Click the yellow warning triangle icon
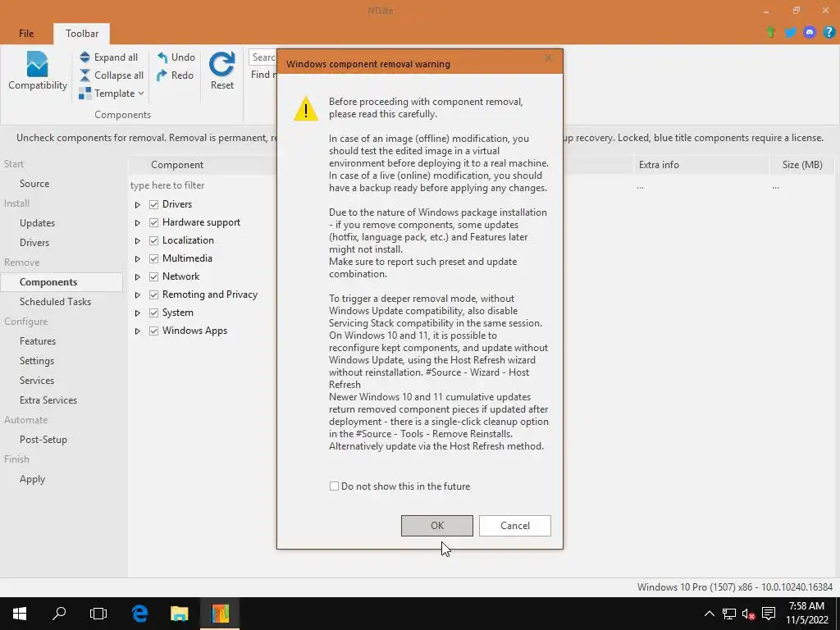Image resolution: width=840 pixels, height=630 pixels. coord(306,109)
